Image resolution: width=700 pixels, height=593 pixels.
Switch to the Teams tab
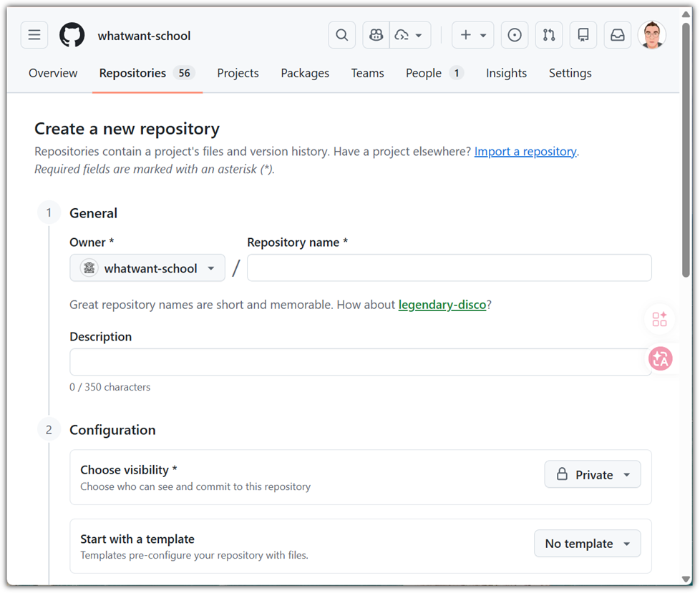(367, 73)
